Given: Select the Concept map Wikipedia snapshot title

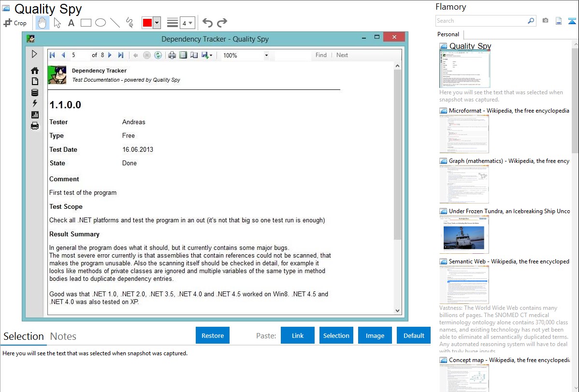Looking at the screenshot, I should [509, 360].
